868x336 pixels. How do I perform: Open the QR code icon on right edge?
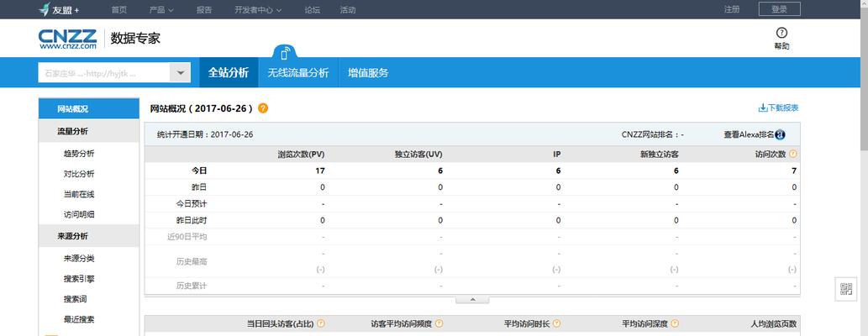(846, 289)
